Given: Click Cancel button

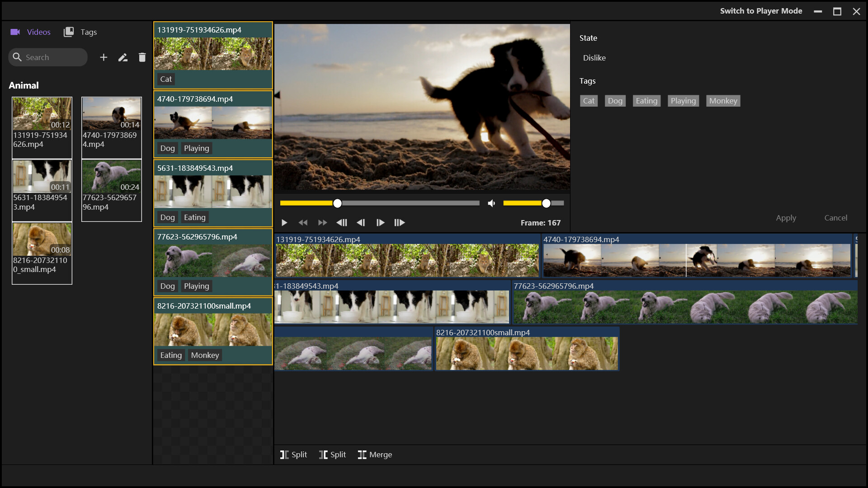Looking at the screenshot, I should coord(836,218).
